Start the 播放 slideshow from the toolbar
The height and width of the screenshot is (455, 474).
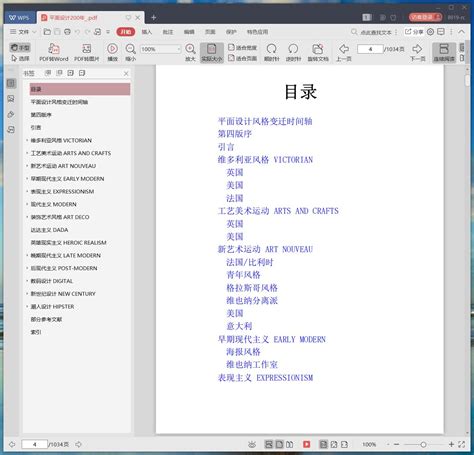click(112, 52)
